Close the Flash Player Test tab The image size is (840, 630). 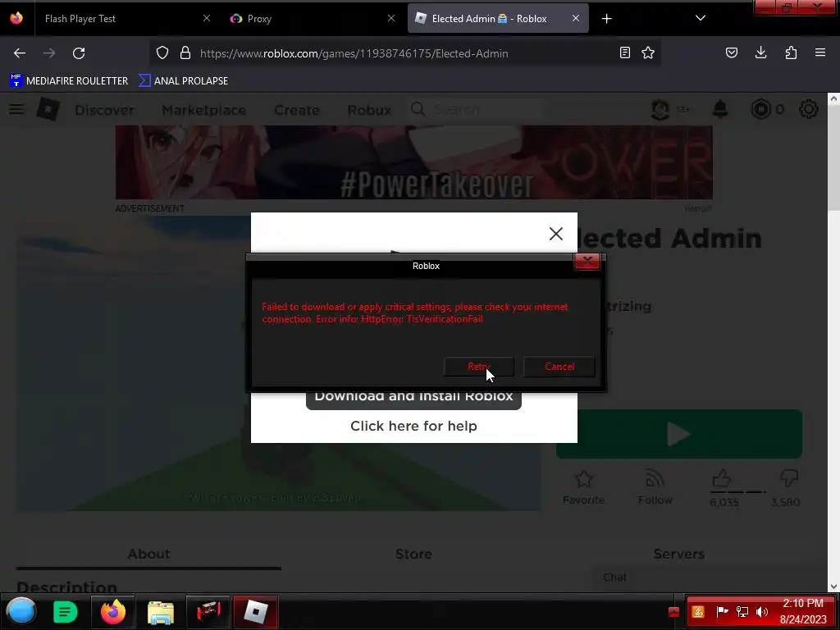click(206, 19)
